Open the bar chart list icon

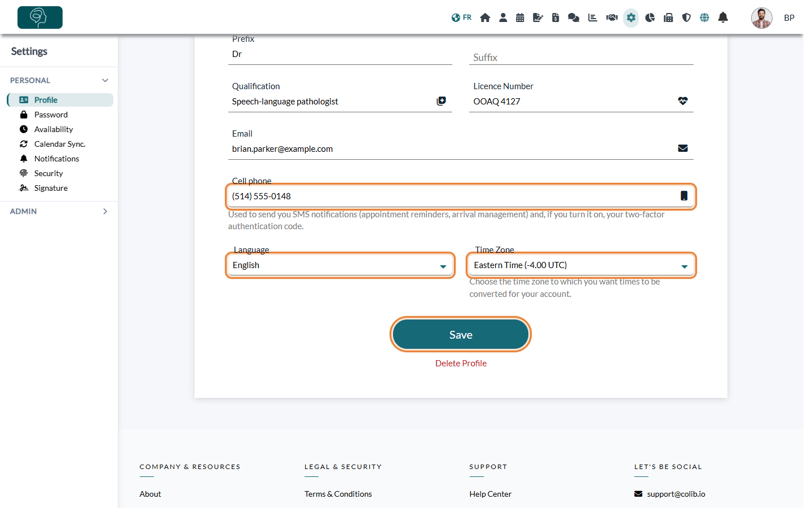click(x=593, y=17)
